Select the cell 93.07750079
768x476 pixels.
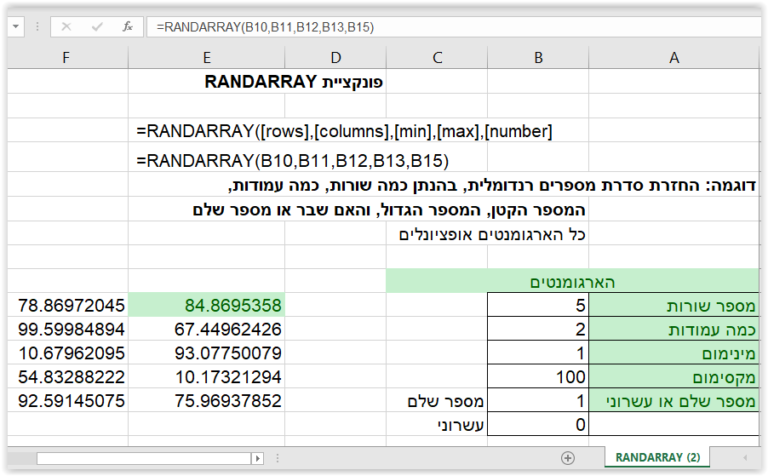[x=207, y=353]
